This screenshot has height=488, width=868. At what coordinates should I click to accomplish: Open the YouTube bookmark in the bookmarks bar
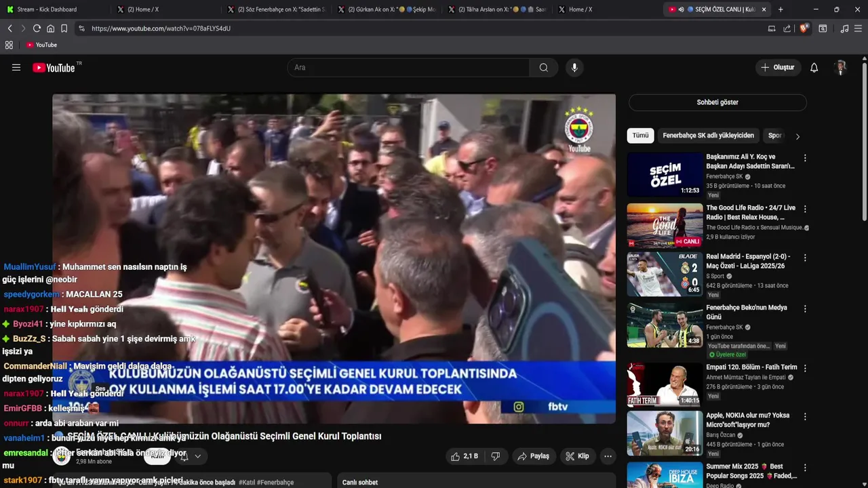click(42, 45)
